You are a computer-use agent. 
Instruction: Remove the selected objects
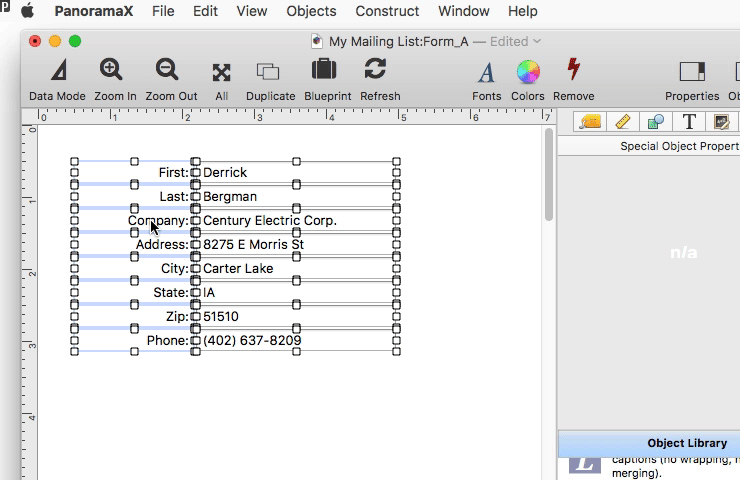[573, 80]
